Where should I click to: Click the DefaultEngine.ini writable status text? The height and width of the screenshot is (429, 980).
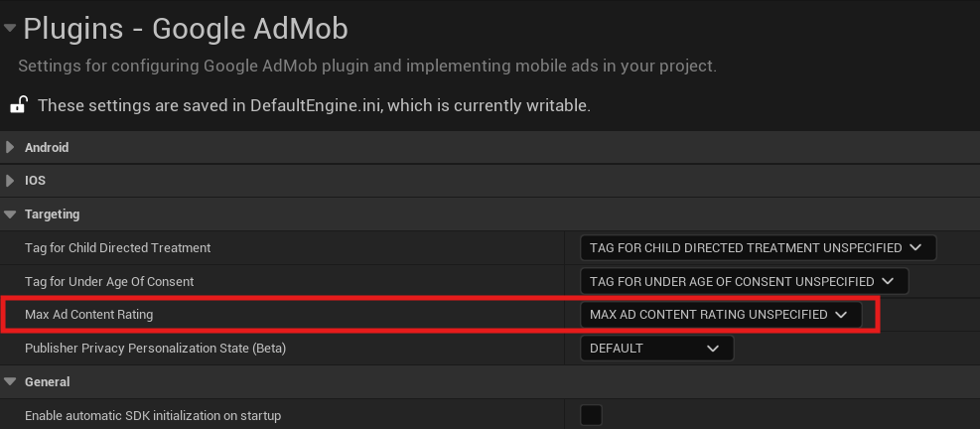click(314, 104)
